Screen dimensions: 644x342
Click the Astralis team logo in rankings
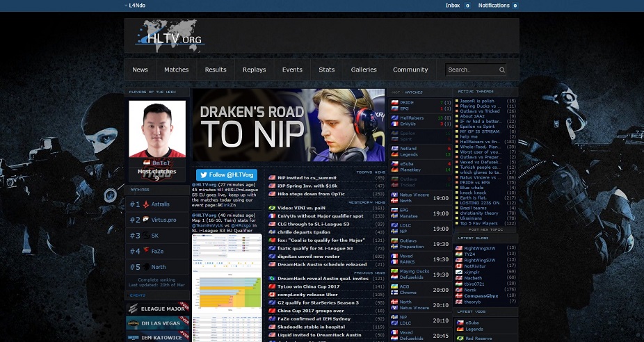click(x=146, y=204)
